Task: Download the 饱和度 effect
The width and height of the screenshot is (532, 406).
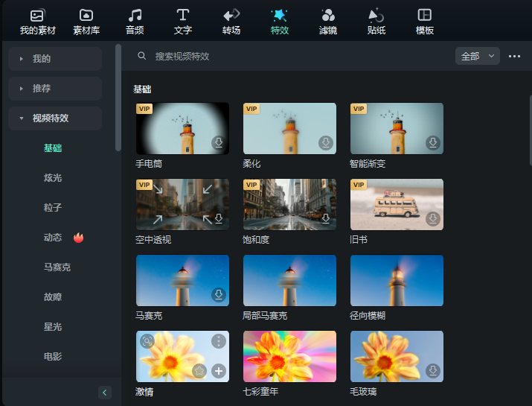Action: click(326, 218)
